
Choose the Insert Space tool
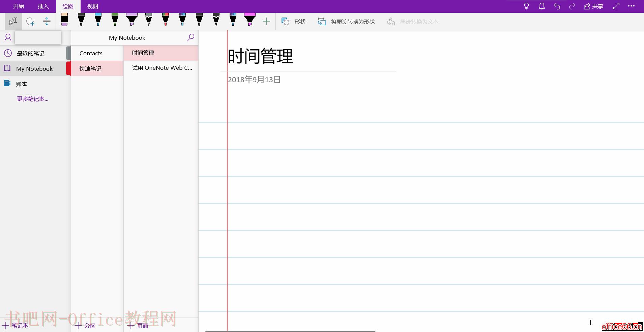point(47,21)
